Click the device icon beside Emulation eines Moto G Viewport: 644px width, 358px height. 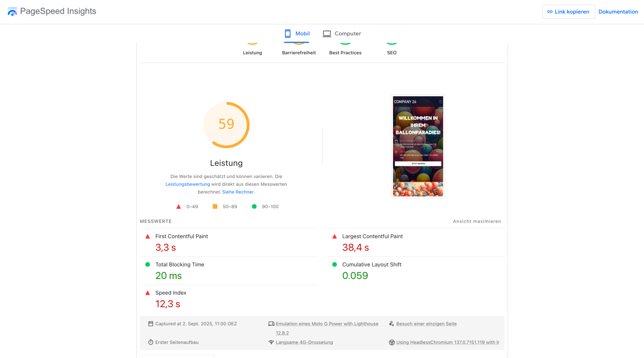[271, 324]
